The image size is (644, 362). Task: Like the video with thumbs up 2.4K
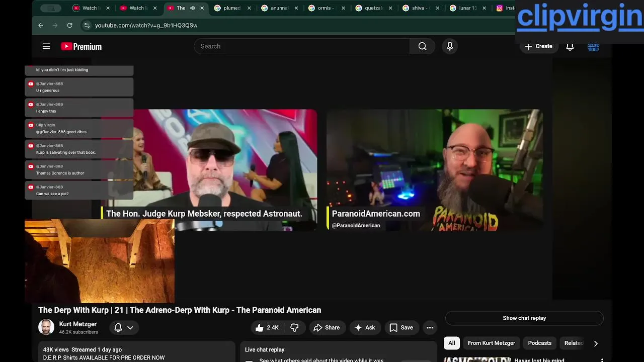[267, 328]
